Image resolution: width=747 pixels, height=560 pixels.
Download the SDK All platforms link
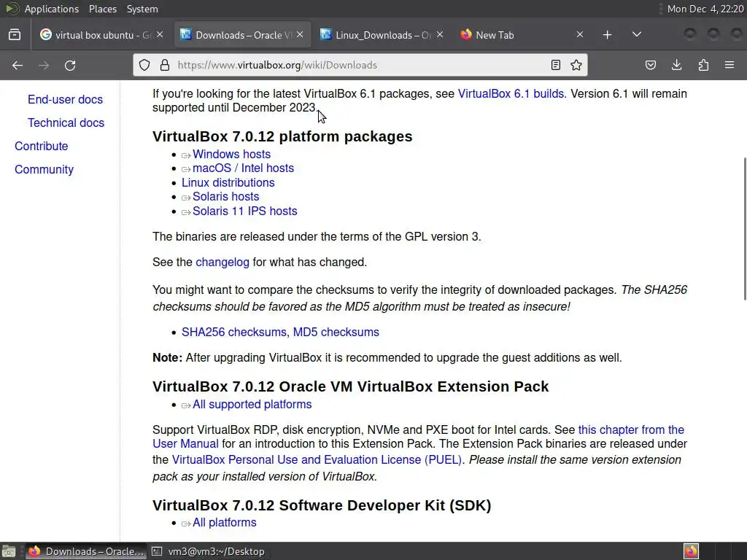point(225,523)
